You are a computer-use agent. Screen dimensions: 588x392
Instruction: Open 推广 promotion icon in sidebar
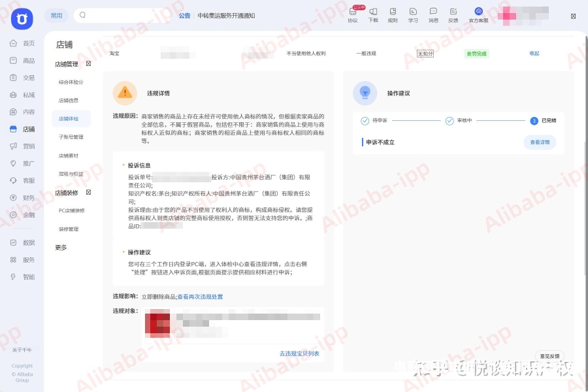tap(13, 163)
